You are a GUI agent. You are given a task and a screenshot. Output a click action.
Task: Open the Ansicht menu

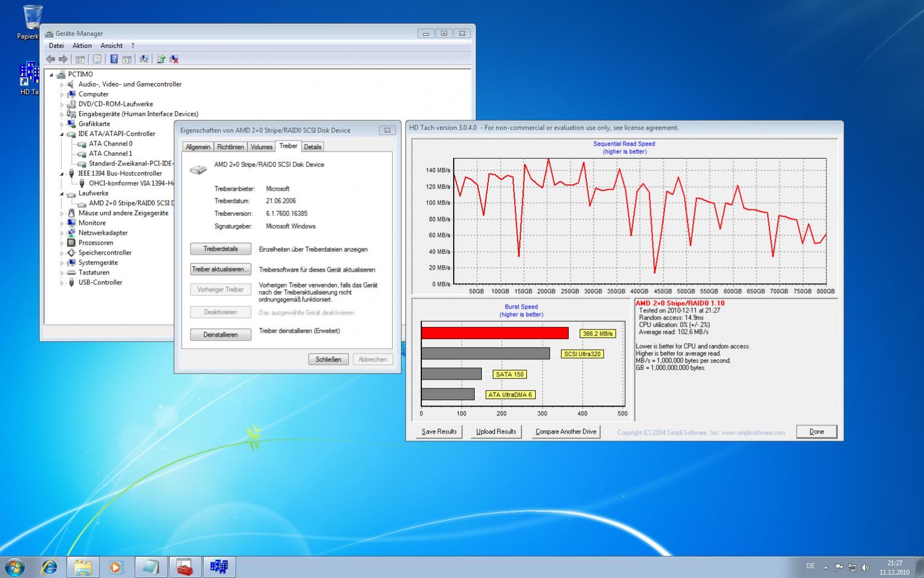[x=111, y=46]
